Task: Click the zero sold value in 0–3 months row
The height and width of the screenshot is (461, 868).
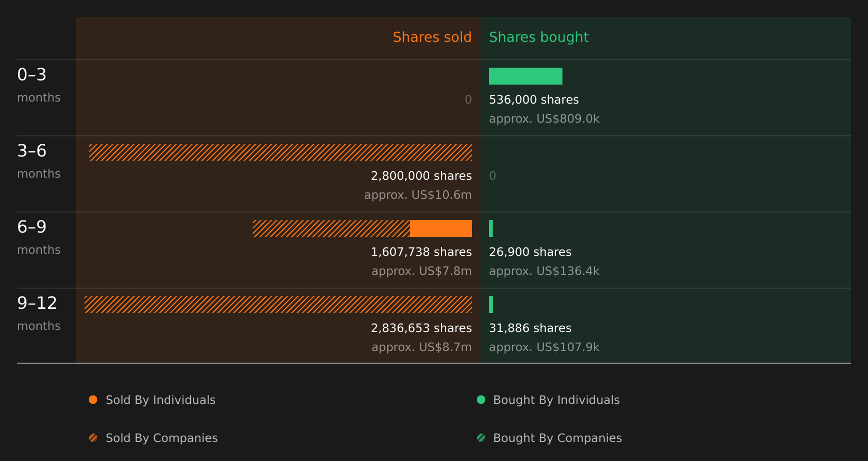Action: pos(468,100)
